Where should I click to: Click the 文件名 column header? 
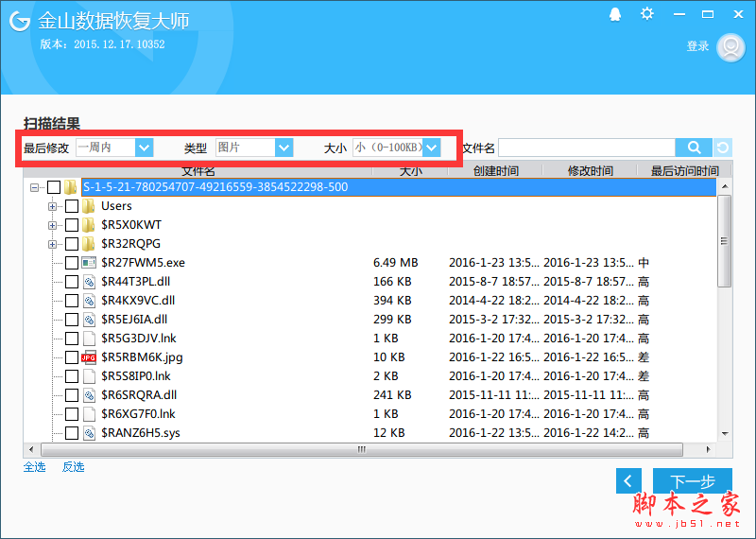coord(198,171)
